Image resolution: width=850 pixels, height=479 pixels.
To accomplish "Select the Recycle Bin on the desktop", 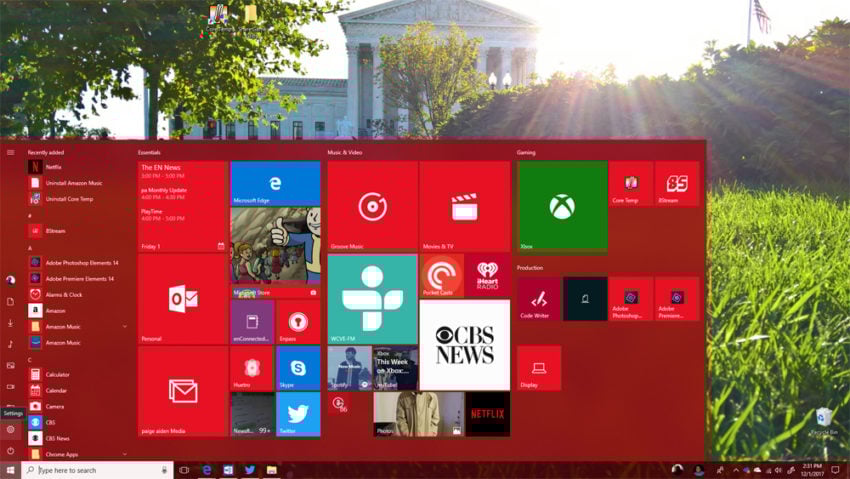I will (x=824, y=422).
